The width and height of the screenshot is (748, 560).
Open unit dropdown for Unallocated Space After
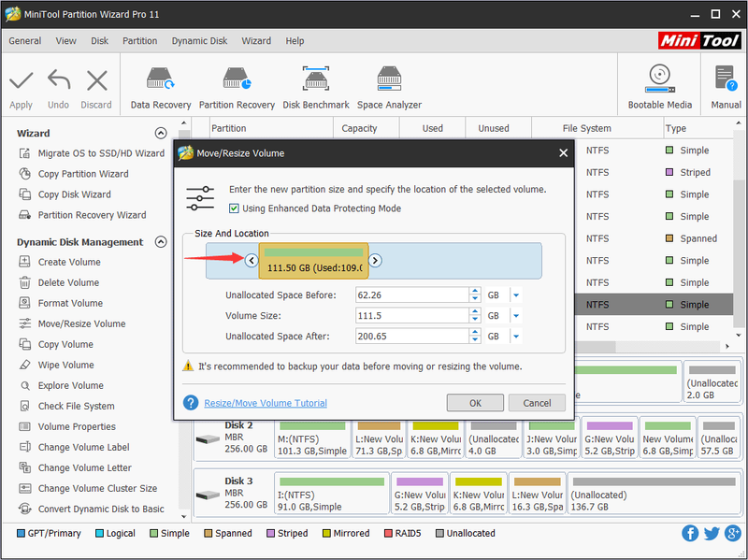(516, 337)
